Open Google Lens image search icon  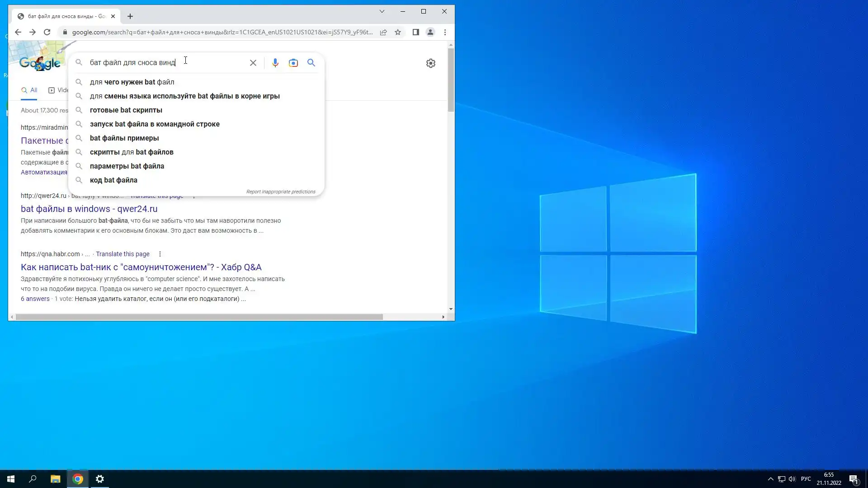(293, 63)
